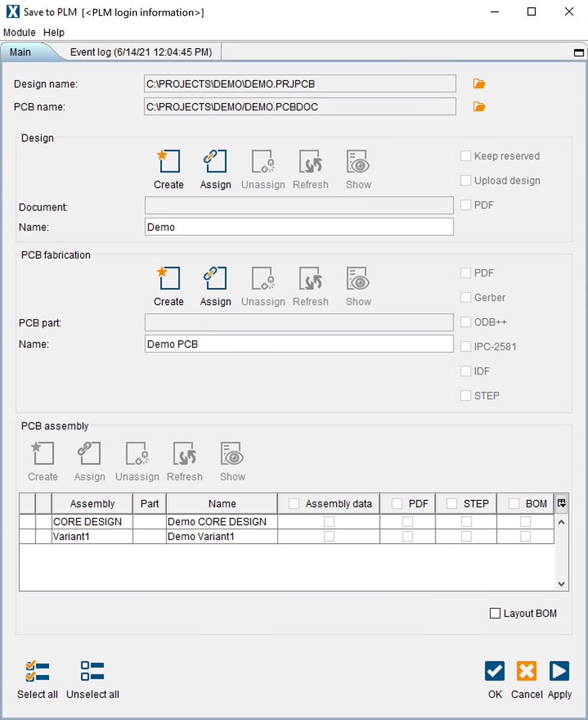Enable the Layout BOM checkbox
Image resolution: width=588 pixels, height=720 pixels.
click(x=495, y=613)
